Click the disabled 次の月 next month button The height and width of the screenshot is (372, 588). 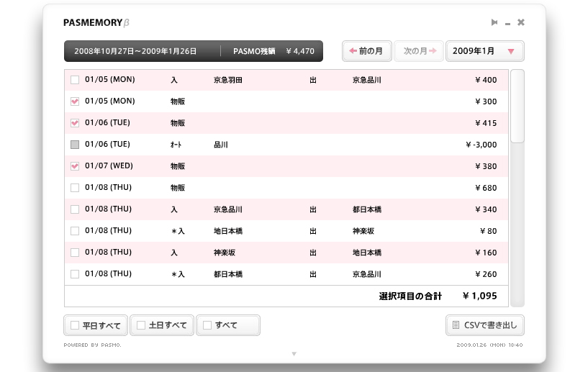click(x=419, y=51)
